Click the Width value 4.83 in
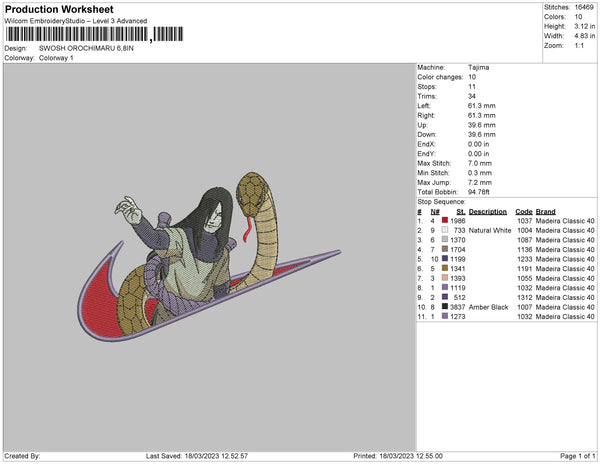 point(585,36)
